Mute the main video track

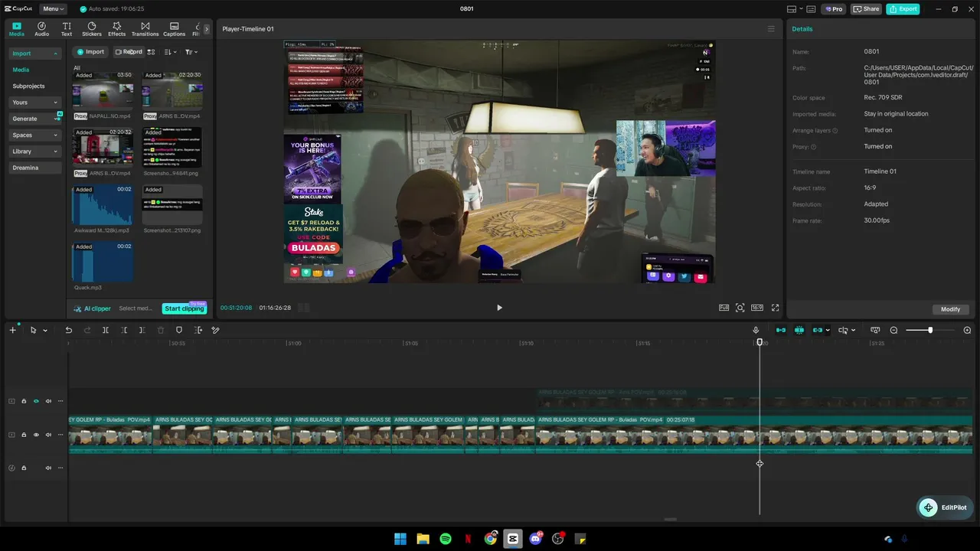[x=48, y=435]
